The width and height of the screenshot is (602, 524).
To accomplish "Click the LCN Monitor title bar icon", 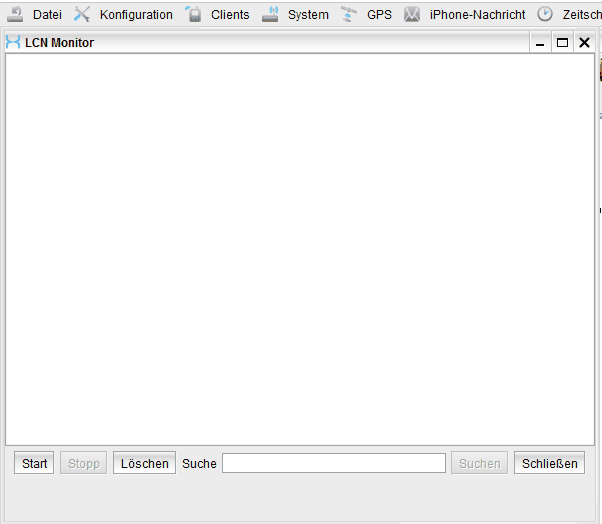I will click(13, 43).
